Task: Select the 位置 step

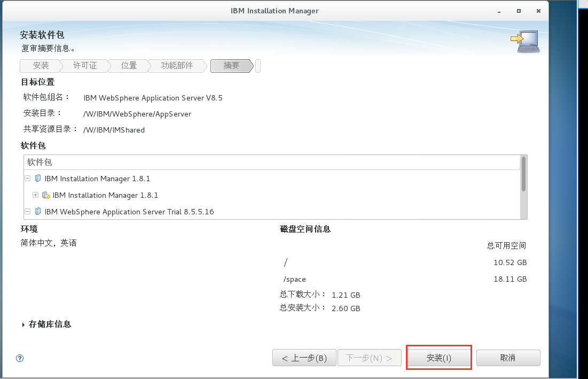Action: point(128,66)
